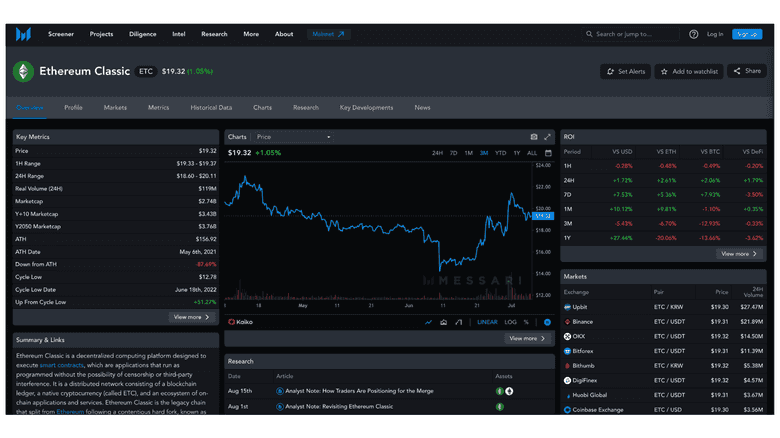780x438 pixels.
Task: Toggle percent scale on the chart
Action: pyautogui.click(x=528, y=322)
